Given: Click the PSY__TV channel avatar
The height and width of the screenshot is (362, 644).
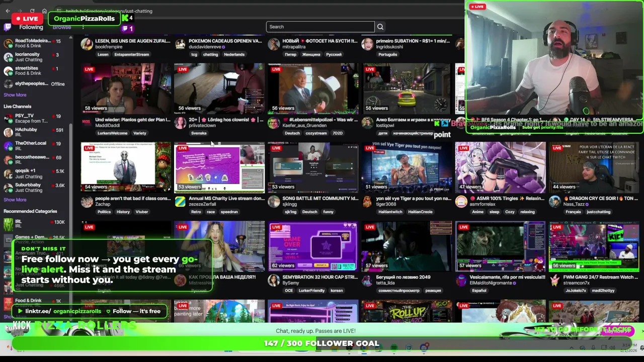Looking at the screenshot, I should [8, 118].
